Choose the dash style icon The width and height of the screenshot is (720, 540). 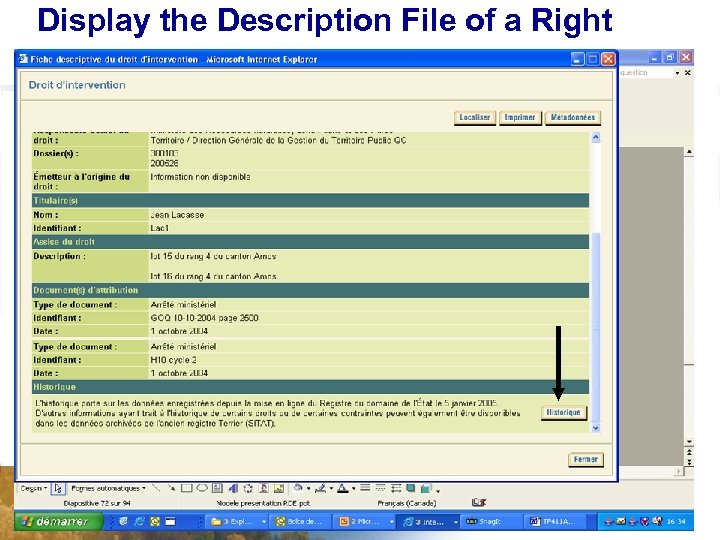(380, 488)
